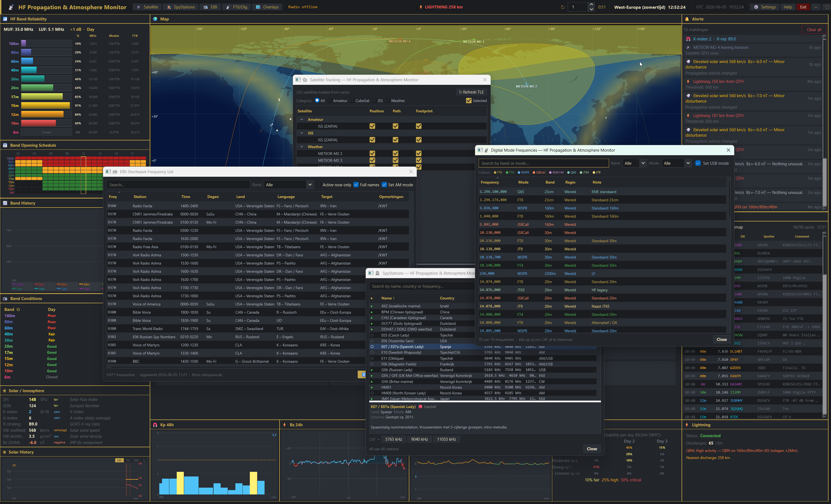Click the Search by band or mode field
This screenshot has height=504, width=831.
tap(543, 163)
